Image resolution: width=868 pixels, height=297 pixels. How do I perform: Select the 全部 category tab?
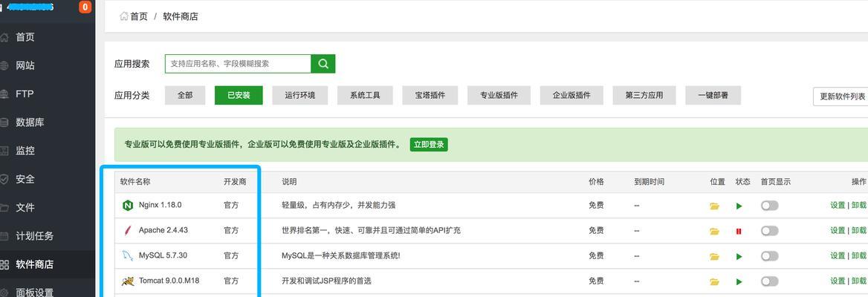click(185, 95)
